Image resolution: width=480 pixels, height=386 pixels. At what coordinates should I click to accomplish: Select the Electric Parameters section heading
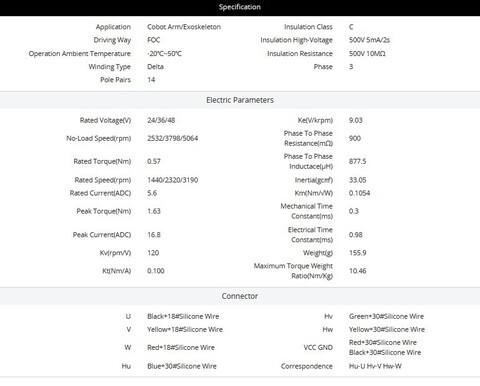(x=240, y=100)
